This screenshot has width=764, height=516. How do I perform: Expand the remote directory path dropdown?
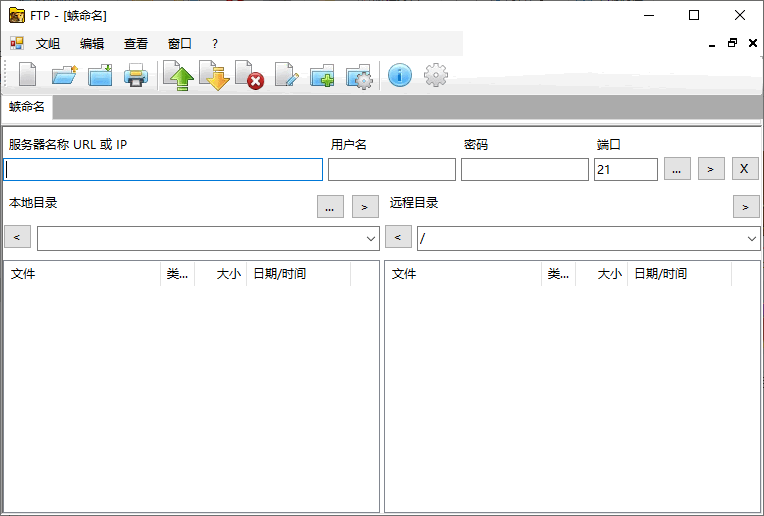751,239
